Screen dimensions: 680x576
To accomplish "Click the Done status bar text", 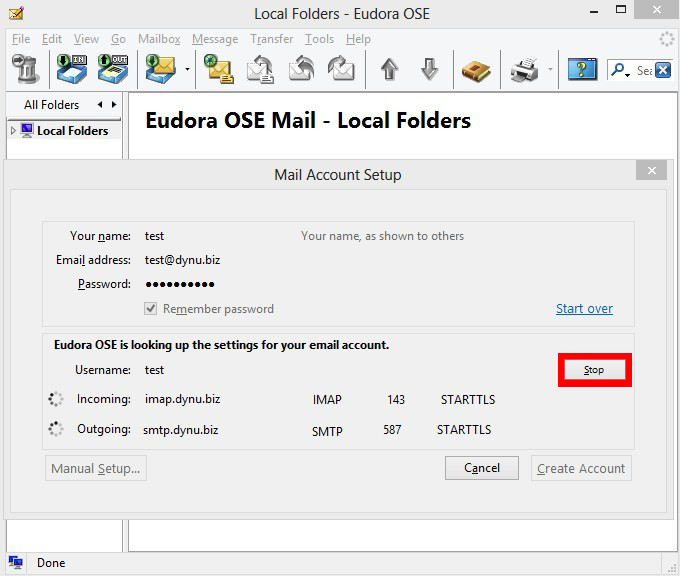I will [x=51, y=563].
